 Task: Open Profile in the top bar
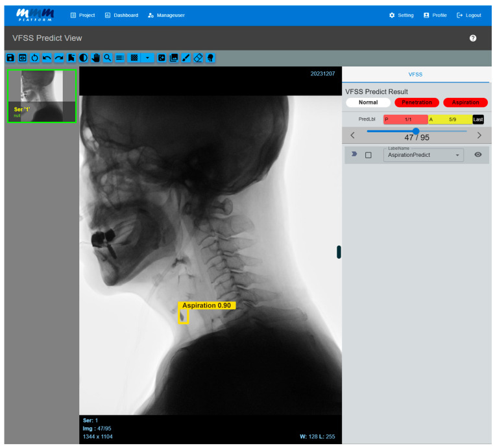pyautogui.click(x=435, y=15)
